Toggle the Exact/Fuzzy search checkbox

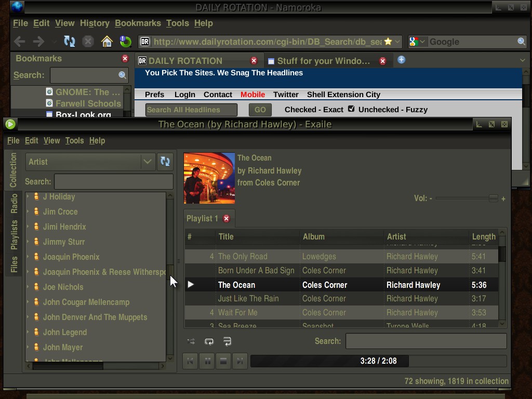pos(351,109)
